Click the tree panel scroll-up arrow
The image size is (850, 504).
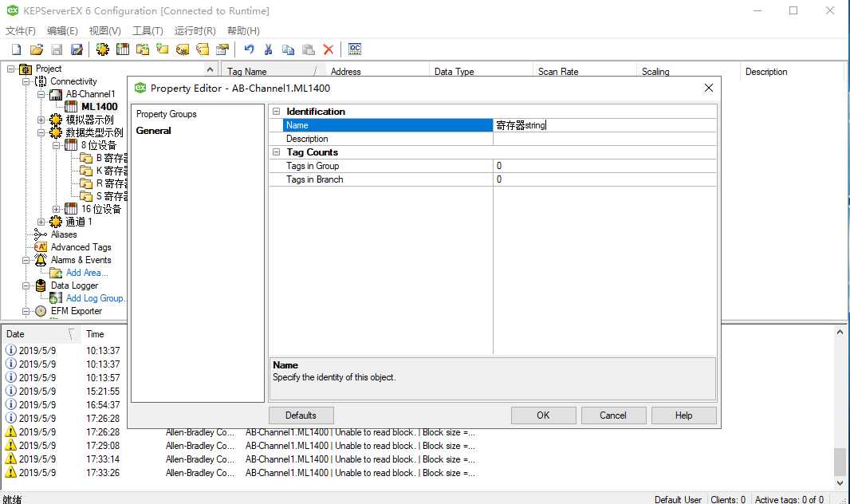point(210,69)
